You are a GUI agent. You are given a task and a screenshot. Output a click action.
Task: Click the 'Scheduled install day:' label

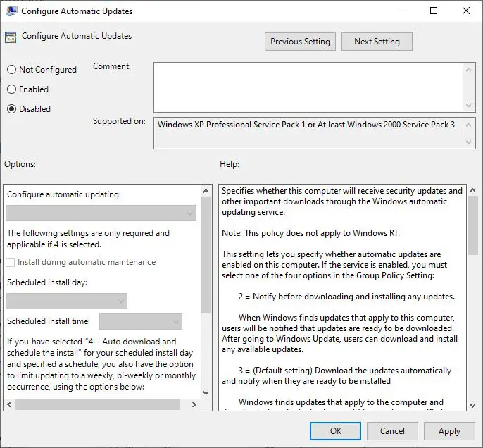pyautogui.click(x=47, y=282)
